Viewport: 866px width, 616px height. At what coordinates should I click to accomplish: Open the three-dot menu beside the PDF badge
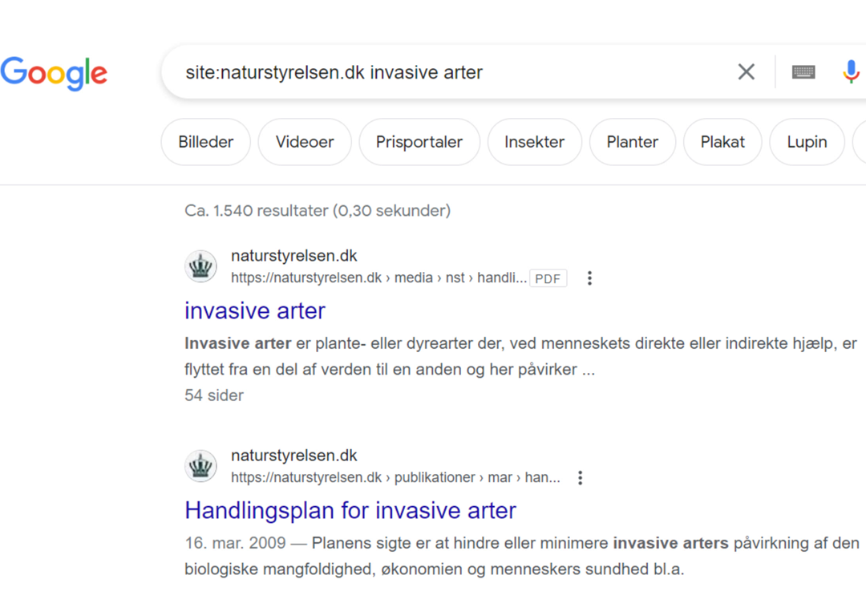coord(589,278)
